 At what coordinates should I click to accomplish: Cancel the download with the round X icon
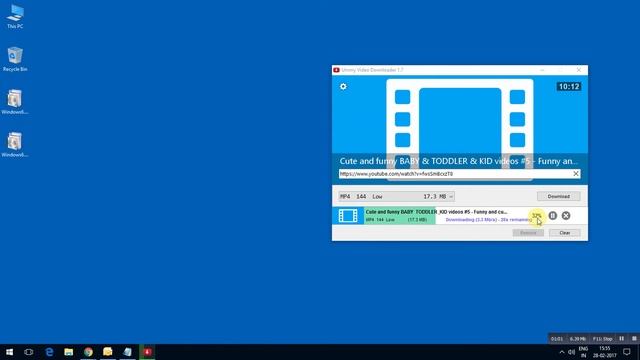tap(566, 216)
